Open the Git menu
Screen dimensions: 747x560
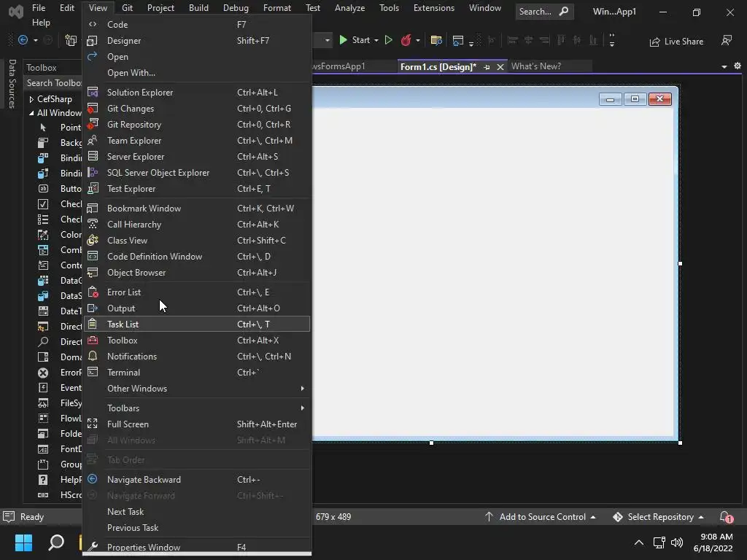(x=127, y=8)
